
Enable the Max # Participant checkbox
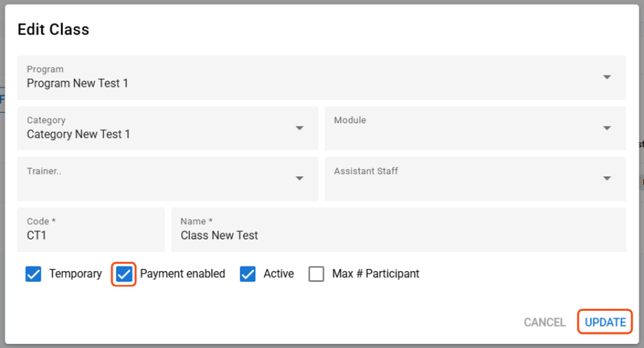[x=316, y=274]
